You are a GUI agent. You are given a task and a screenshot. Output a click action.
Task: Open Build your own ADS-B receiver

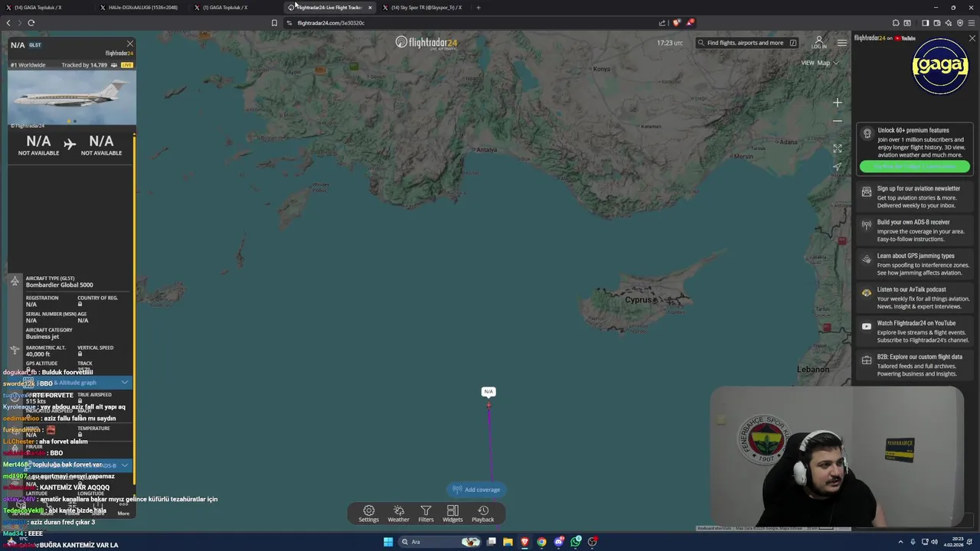[x=914, y=230]
